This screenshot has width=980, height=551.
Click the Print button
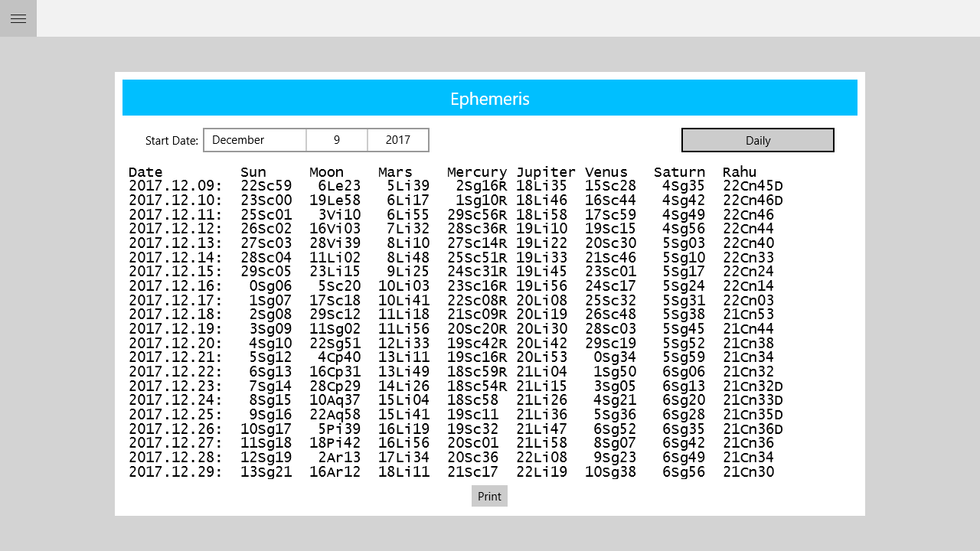click(x=489, y=496)
